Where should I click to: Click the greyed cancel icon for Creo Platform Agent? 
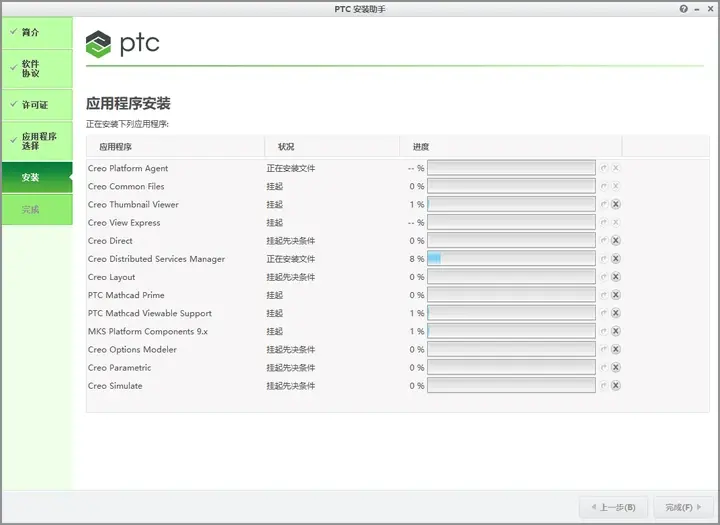tap(616, 168)
